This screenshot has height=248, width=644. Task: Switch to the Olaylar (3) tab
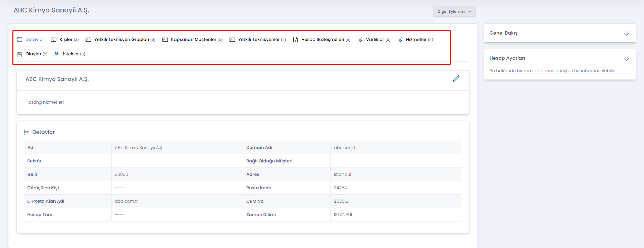coord(32,54)
